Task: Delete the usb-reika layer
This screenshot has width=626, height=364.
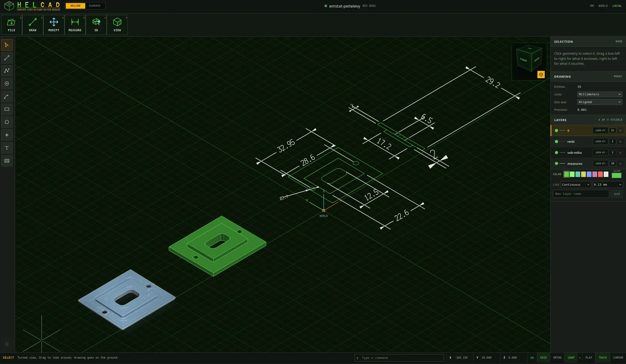Action: click(620, 153)
